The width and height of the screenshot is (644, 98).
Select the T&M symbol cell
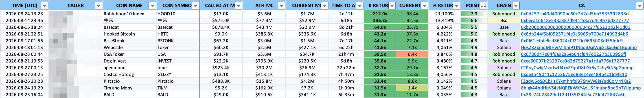(x=178, y=88)
